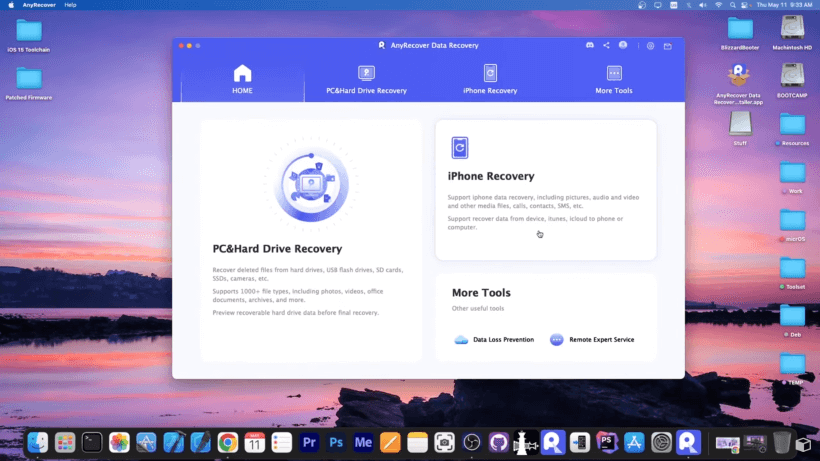820x461 pixels.
Task: Open Pages from the Dock
Action: pyautogui.click(x=390, y=443)
